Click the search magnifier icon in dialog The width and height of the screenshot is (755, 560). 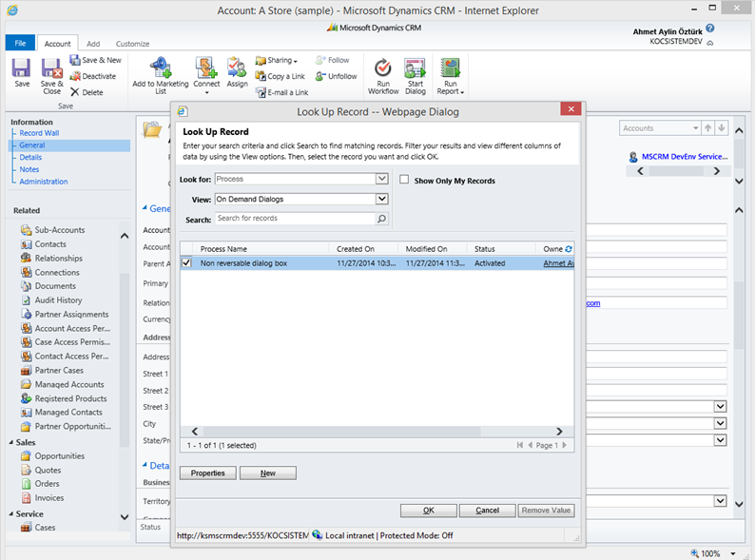381,219
